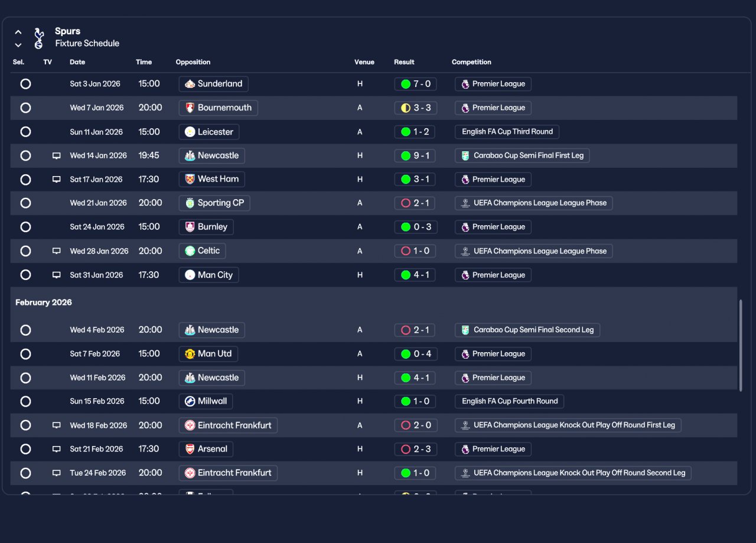Open Champions League League Phase in Celtic row
The width and height of the screenshot is (756, 543).
coord(534,251)
